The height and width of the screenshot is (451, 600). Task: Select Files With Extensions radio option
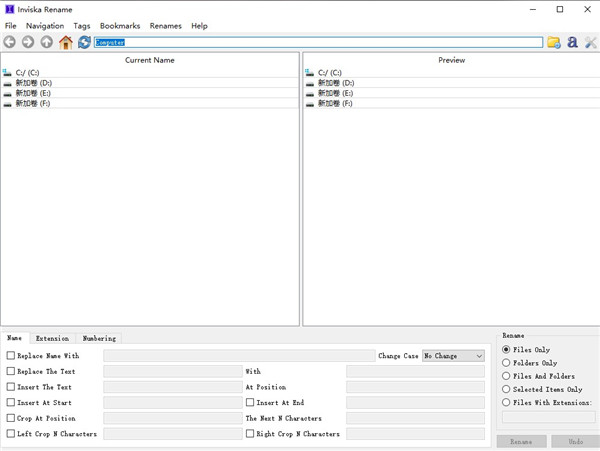click(506, 402)
